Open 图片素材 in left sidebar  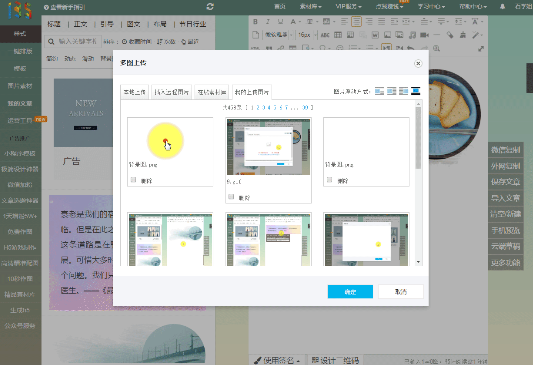[20, 86]
